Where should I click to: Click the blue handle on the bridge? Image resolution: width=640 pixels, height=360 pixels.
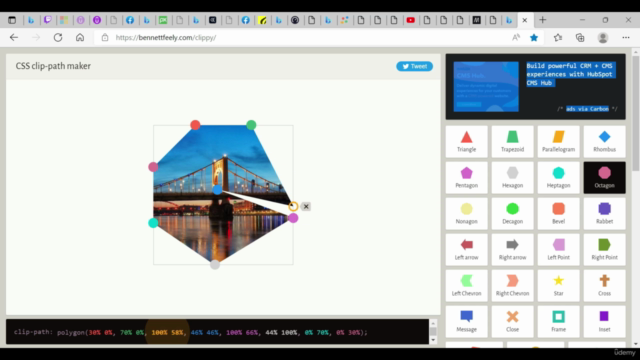tap(217, 189)
